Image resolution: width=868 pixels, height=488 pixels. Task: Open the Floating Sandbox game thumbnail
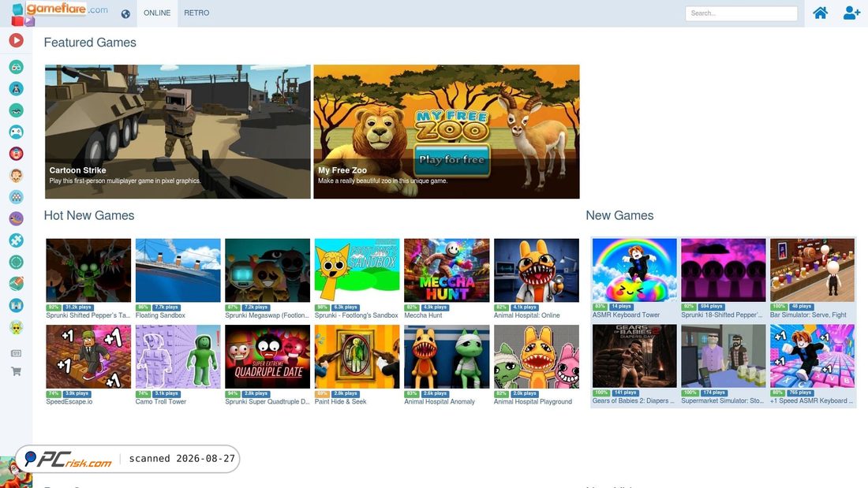pos(178,270)
